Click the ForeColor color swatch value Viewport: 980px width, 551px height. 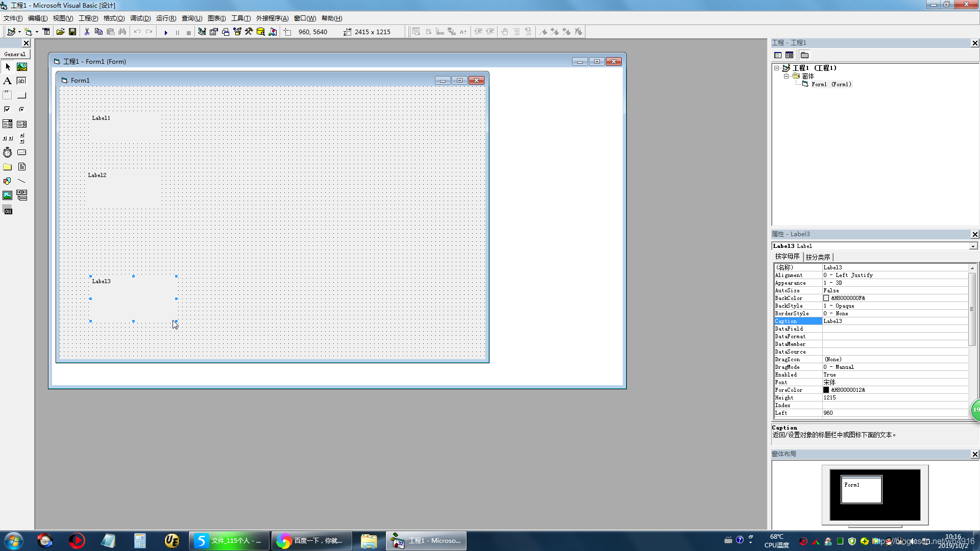pos(826,390)
